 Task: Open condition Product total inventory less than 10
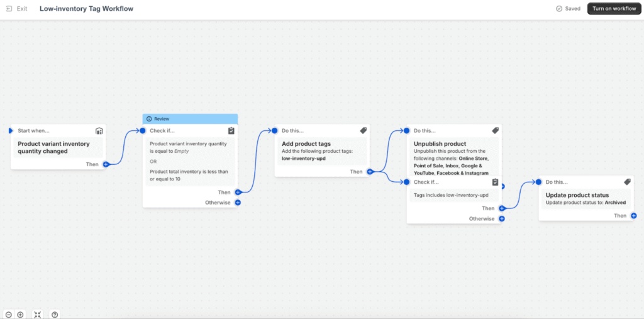[x=189, y=175]
